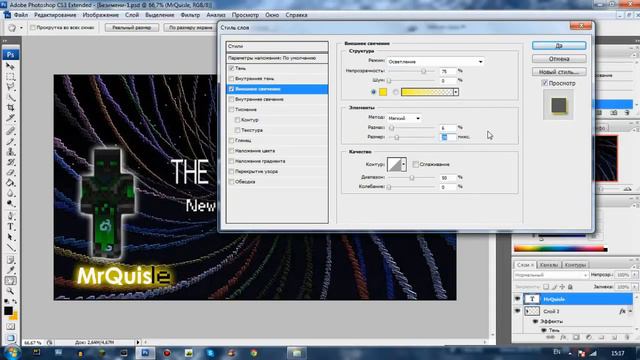Select the gradient glow radio button
This screenshot has width=640, height=360.
(396, 92)
